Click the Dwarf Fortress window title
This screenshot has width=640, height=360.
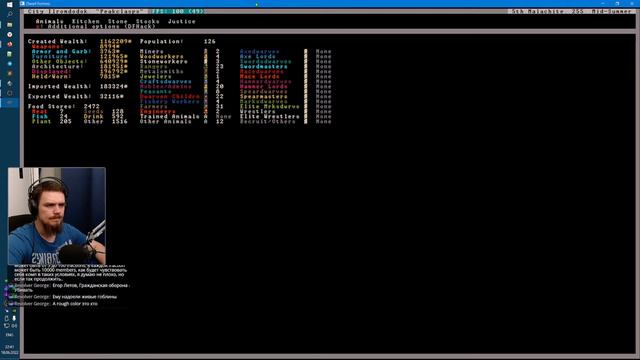(x=39, y=4)
